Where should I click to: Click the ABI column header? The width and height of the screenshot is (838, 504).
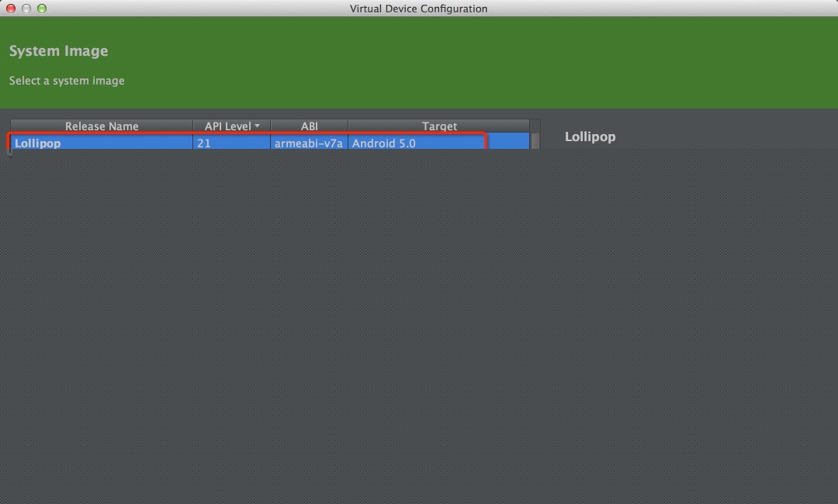click(309, 126)
